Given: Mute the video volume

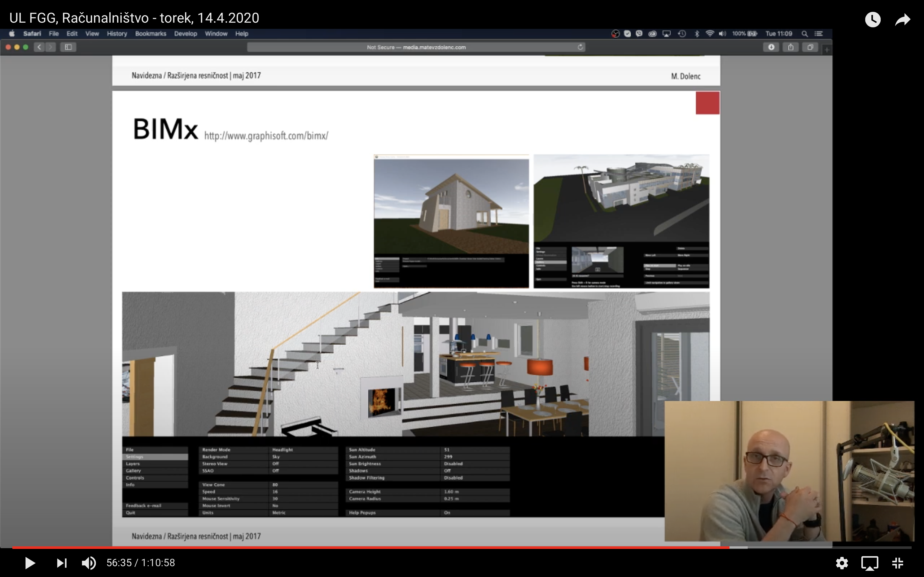Looking at the screenshot, I should (89, 563).
